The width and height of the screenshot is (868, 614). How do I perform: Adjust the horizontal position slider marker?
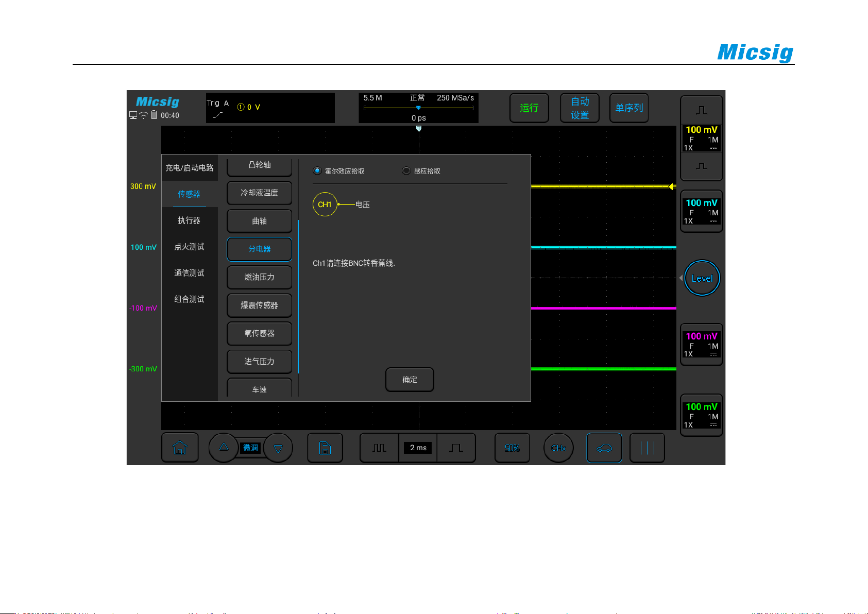pos(418,108)
